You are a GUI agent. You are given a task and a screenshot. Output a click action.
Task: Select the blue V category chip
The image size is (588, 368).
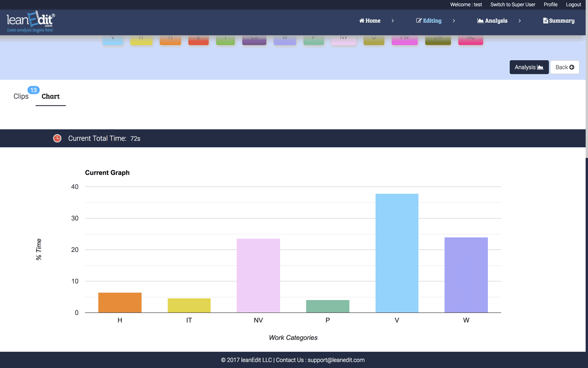[113, 40]
